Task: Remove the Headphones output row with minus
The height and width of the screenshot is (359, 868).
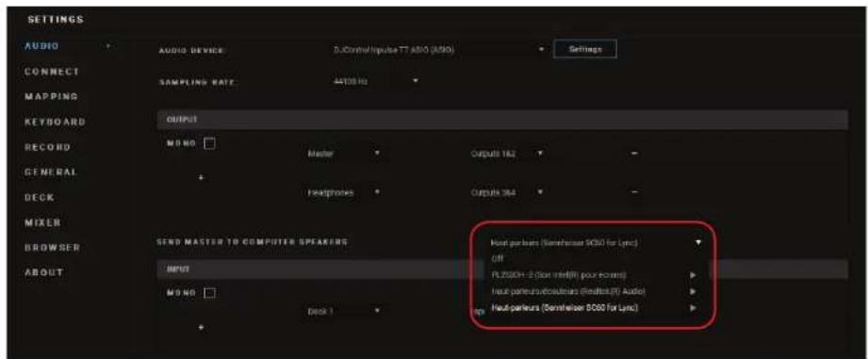Action: point(634,192)
